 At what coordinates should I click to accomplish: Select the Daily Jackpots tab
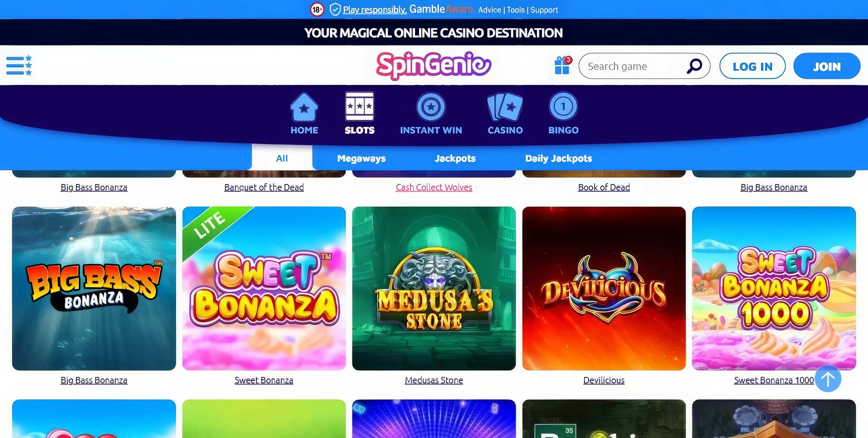tap(559, 158)
